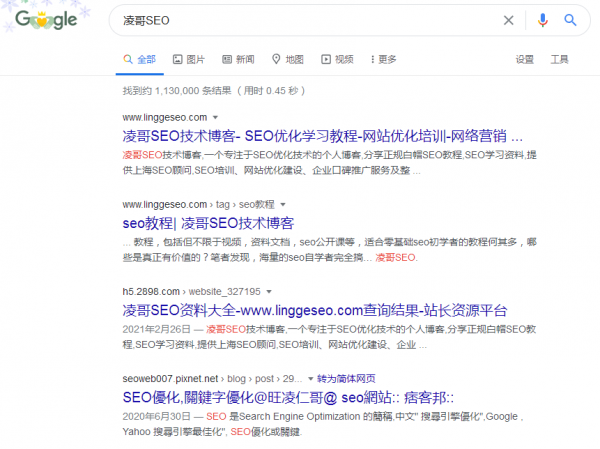Open seo教程| 凌哥SEO技术博客 result
The width and height of the screenshot is (600, 449).
pyautogui.click(x=208, y=223)
